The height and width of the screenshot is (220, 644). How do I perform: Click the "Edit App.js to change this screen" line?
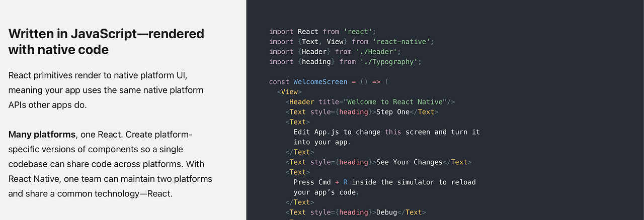tap(387, 132)
